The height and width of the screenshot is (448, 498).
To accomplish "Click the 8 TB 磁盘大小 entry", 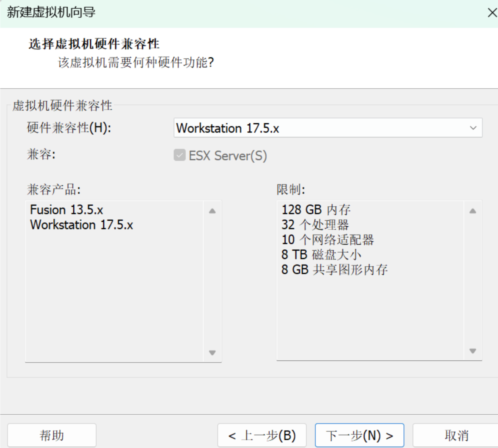I will (x=321, y=254).
